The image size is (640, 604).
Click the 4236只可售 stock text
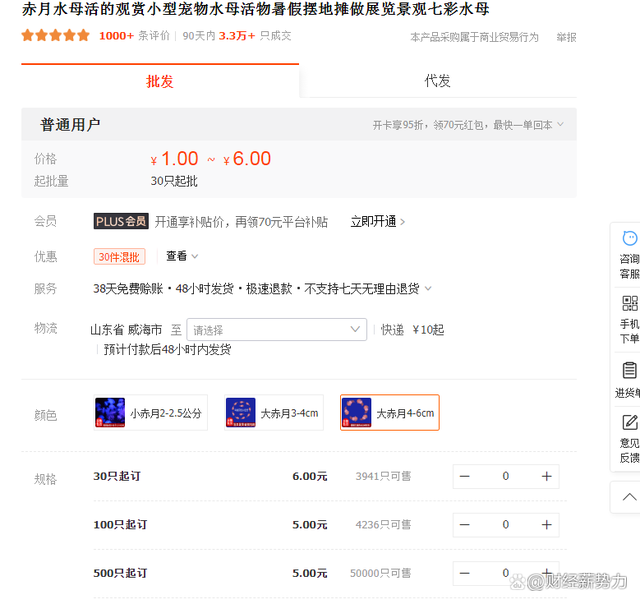[x=383, y=525]
